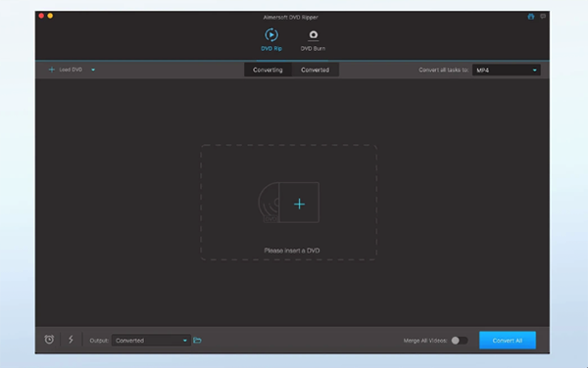Click the Please insert a DVD text

(292, 251)
